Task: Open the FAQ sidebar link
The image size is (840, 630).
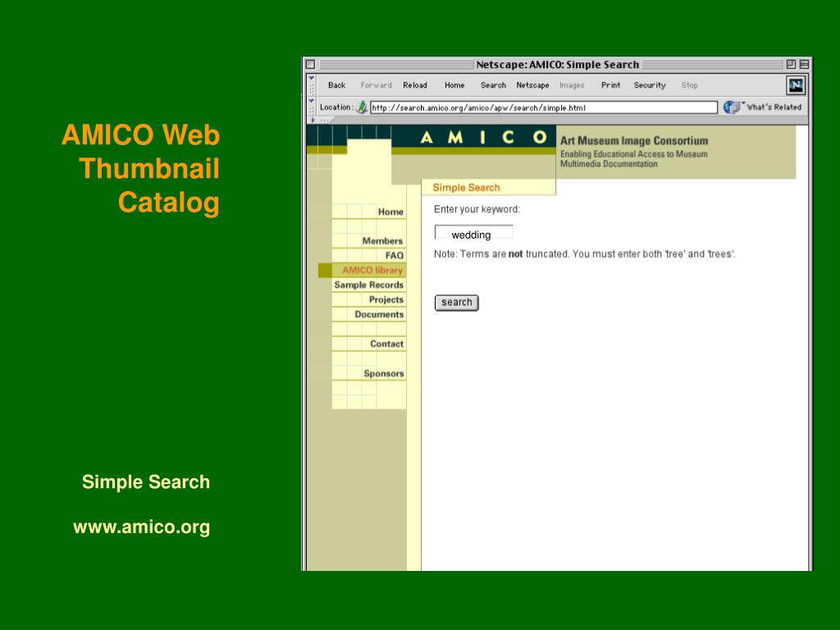Action: (x=395, y=256)
